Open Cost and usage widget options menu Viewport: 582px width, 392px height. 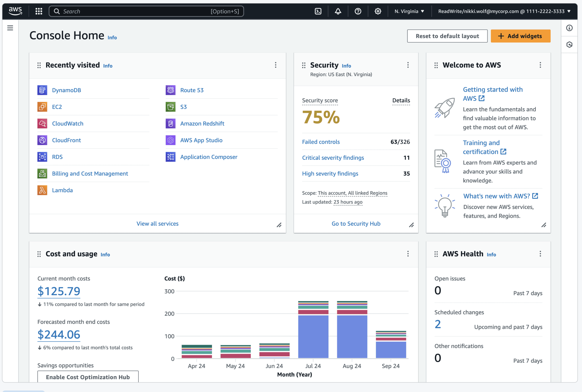pyautogui.click(x=408, y=254)
